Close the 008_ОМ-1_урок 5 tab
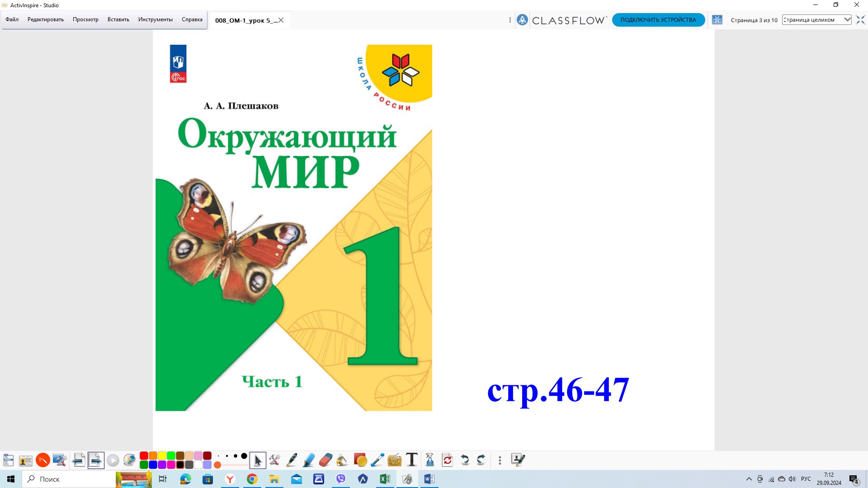Image resolution: width=868 pixels, height=488 pixels. (x=281, y=20)
